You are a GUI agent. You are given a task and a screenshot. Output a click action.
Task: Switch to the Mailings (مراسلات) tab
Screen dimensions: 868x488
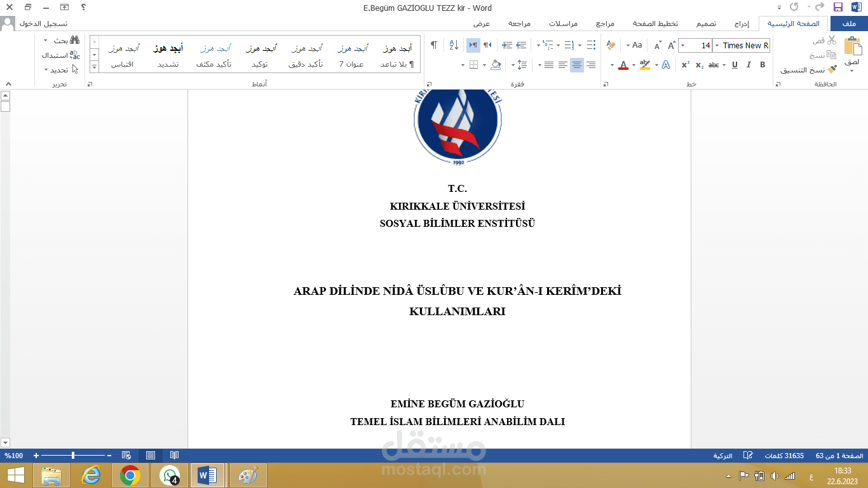(x=563, y=24)
